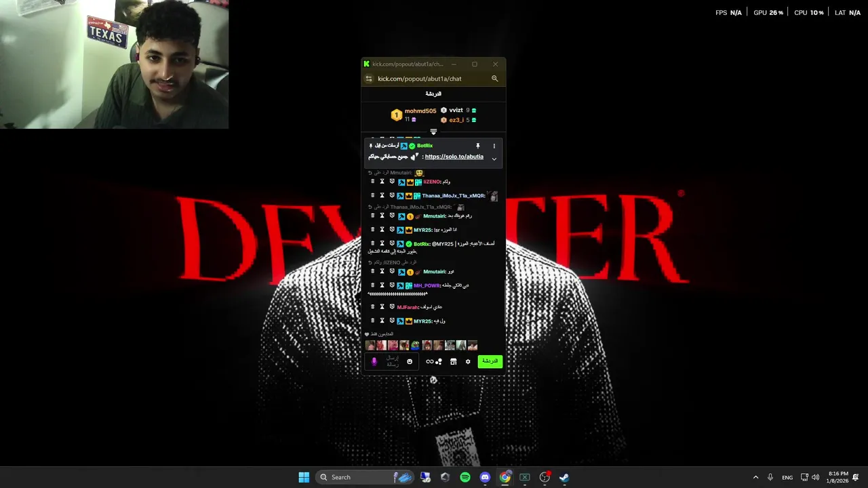The width and height of the screenshot is (868, 488).
Task: Open the shop icon in chat toolbar
Action: point(453,362)
